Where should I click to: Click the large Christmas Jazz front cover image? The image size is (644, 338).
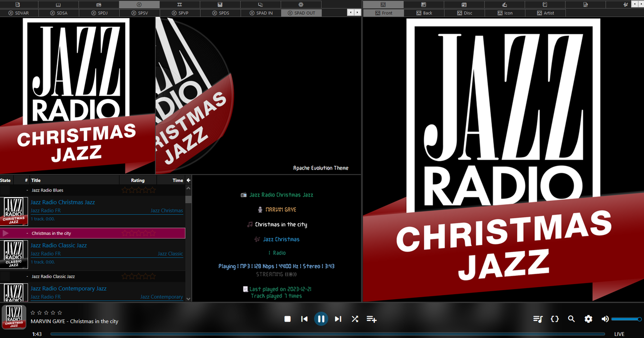(x=503, y=159)
